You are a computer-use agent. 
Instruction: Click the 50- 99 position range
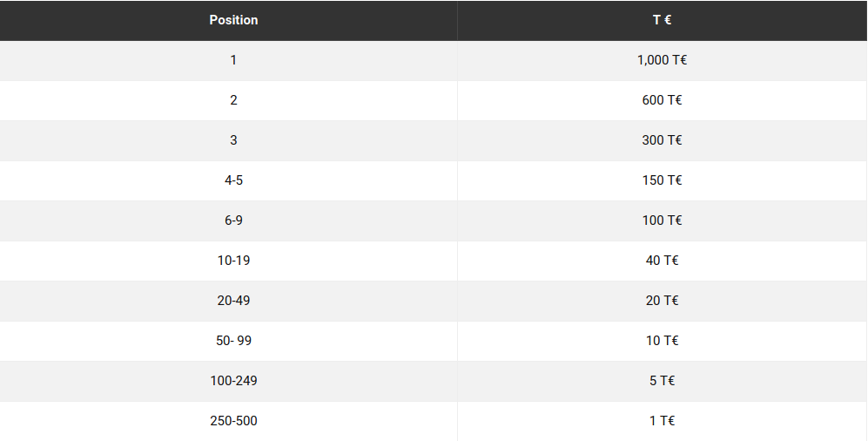click(233, 341)
